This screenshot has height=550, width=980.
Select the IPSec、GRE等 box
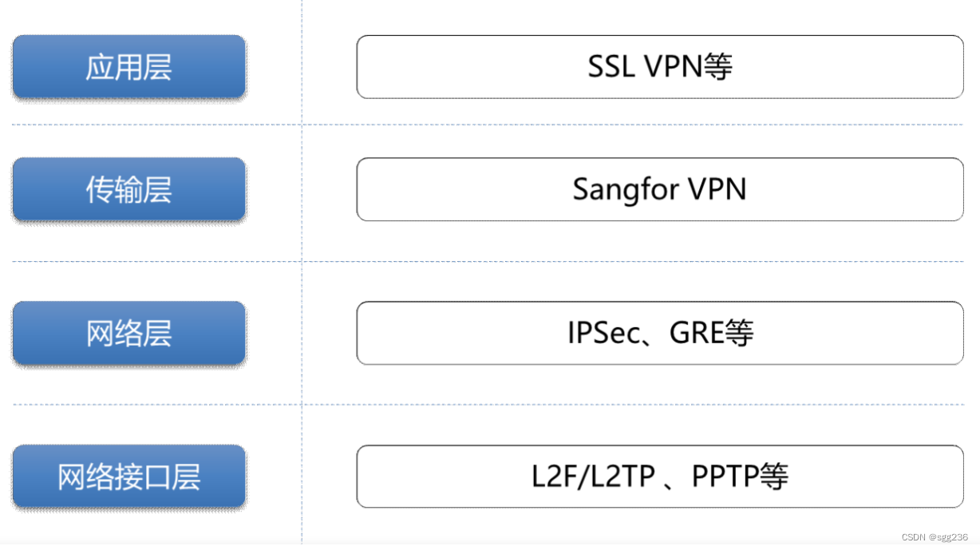[x=660, y=333]
